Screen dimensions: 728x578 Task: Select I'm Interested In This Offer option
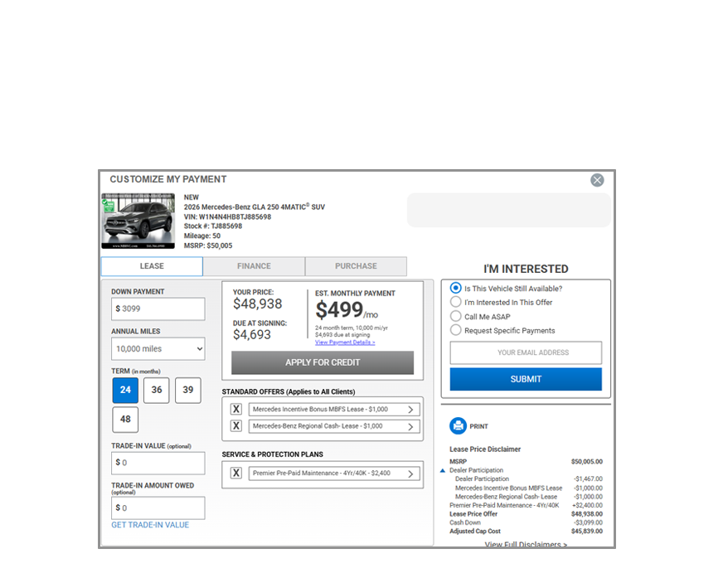(456, 302)
